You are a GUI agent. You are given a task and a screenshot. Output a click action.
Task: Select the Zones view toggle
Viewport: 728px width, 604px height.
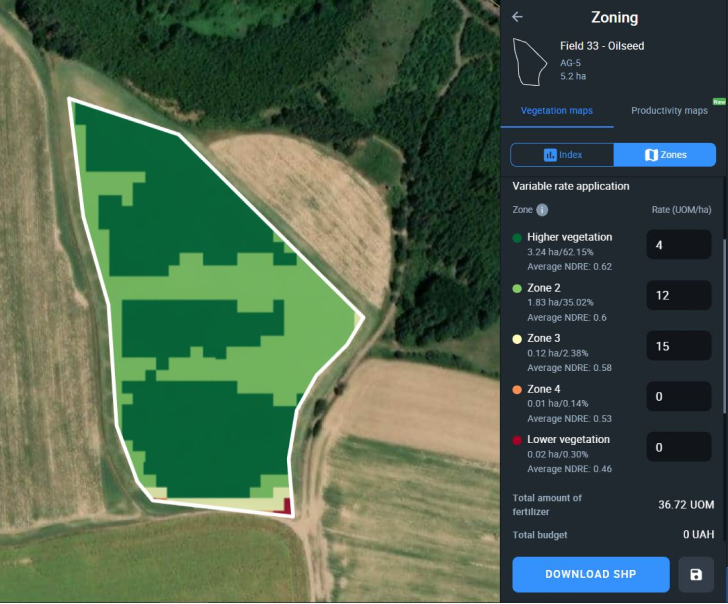click(665, 155)
